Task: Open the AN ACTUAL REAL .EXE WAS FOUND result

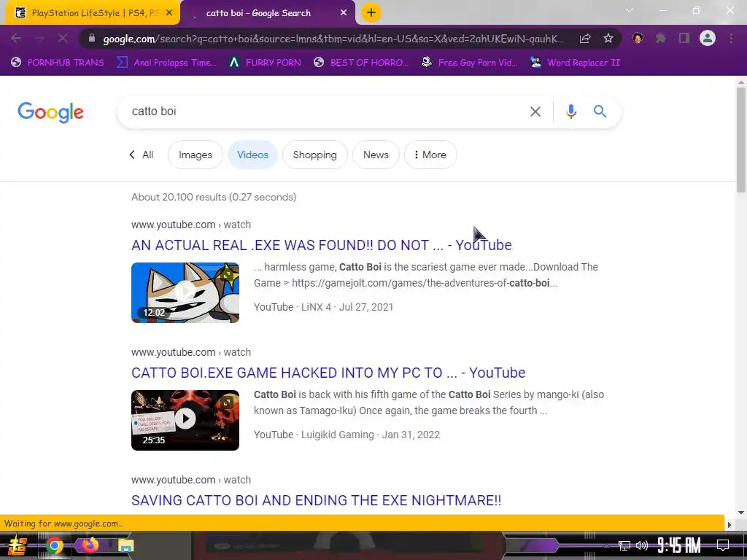Action: (x=322, y=245)
